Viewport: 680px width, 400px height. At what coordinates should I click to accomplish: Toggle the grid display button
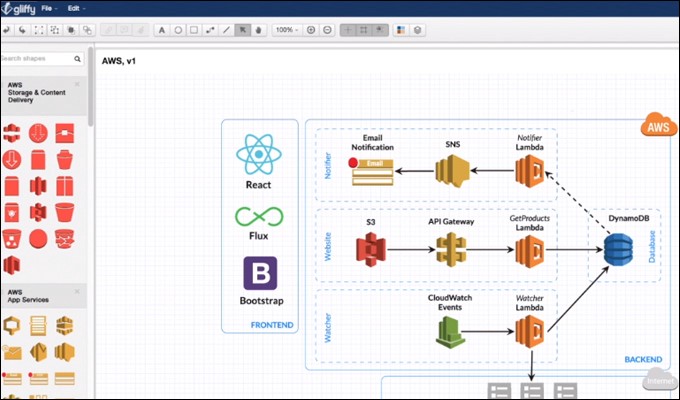(348, 30)
